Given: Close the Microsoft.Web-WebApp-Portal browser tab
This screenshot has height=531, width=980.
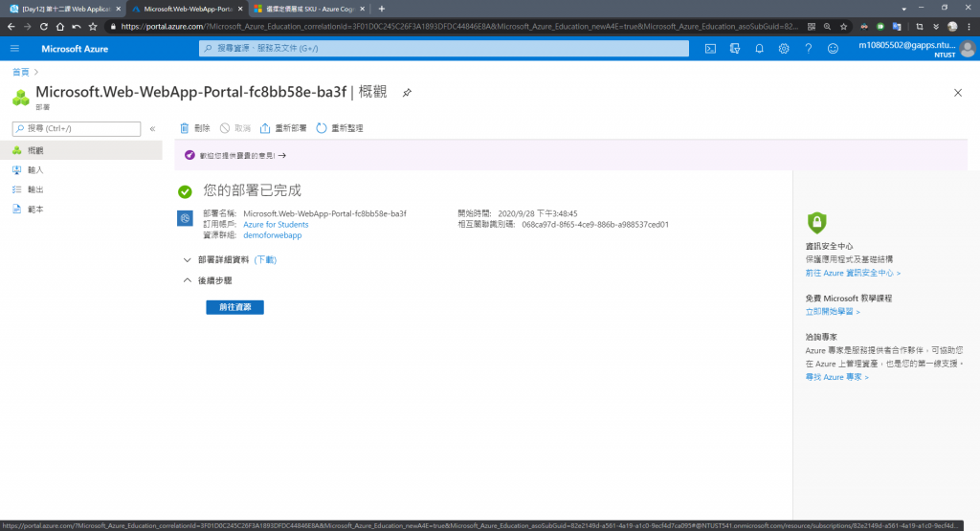Looking at the screenshot, I should 240,9.
